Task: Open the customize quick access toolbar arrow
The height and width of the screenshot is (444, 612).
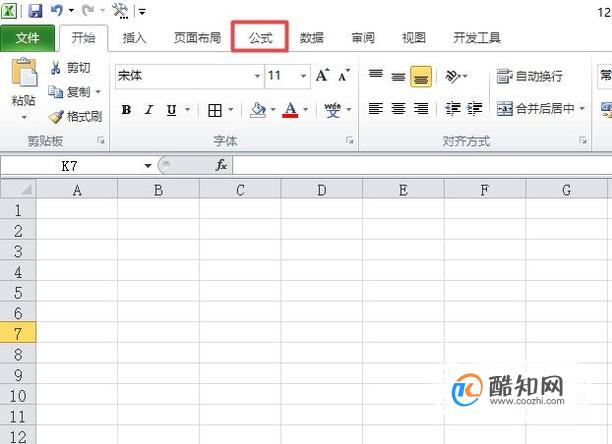Action: point(142,12)
